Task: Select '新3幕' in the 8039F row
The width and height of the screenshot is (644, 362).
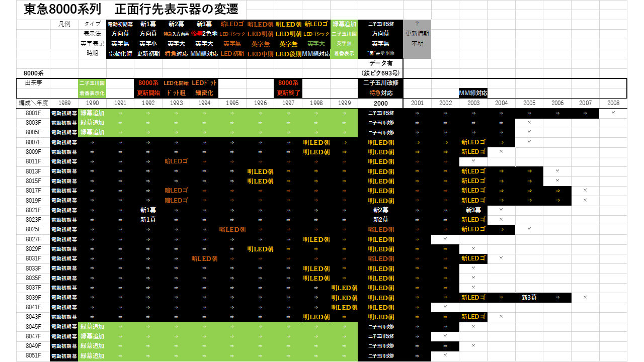Action: coord(529,298)
